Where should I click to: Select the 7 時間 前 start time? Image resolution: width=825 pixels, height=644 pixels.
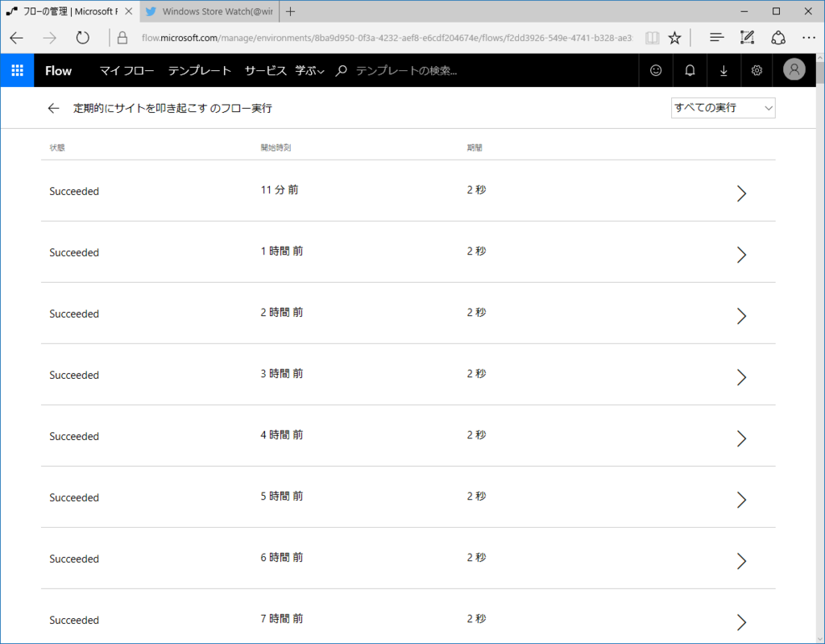[281, 619]
